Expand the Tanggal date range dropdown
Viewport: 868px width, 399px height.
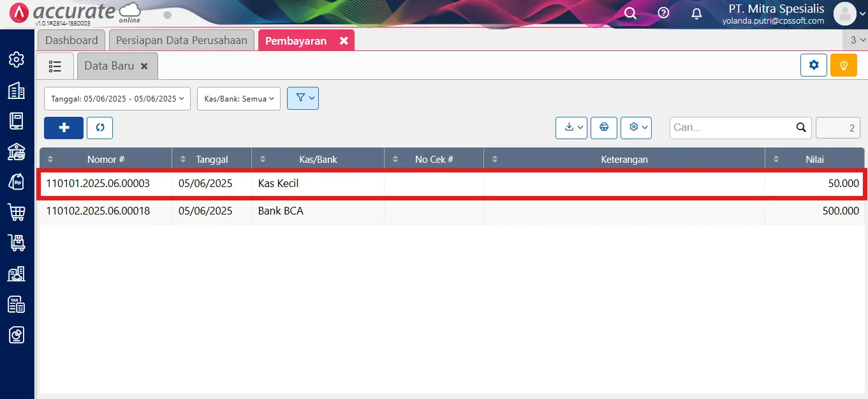117,98
